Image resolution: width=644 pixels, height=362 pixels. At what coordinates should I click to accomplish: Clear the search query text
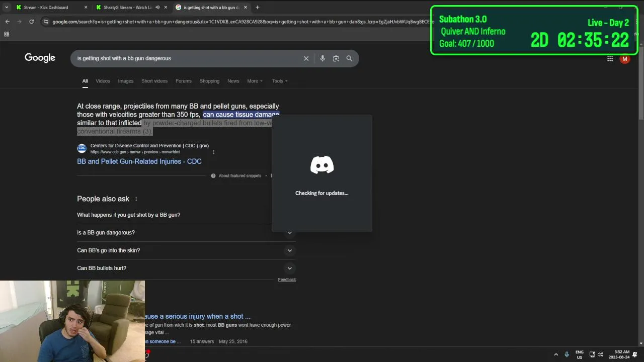tap(306, 58)
